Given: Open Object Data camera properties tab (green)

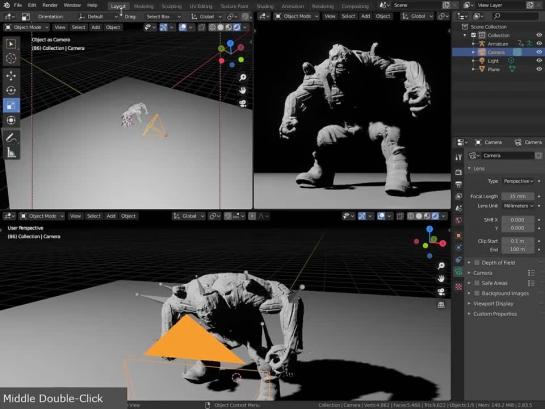Looking at the screenshot, I should click(459, 273).
